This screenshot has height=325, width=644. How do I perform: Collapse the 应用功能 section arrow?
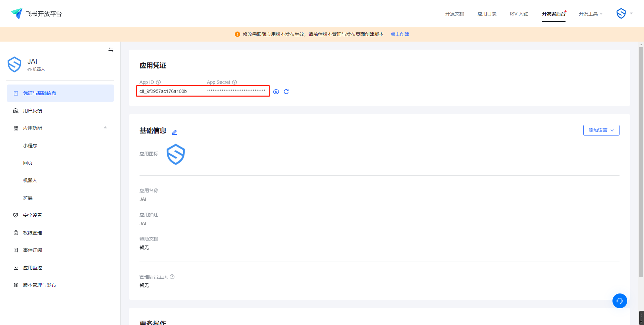pos(105,128)
